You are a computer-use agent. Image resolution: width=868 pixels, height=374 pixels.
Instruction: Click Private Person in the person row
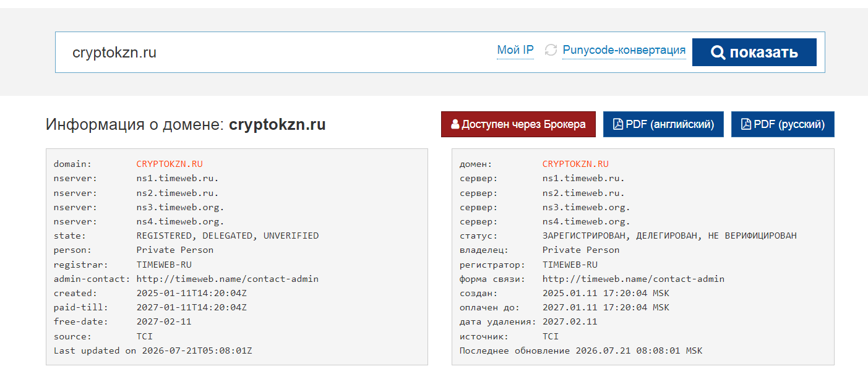point(175,250)
